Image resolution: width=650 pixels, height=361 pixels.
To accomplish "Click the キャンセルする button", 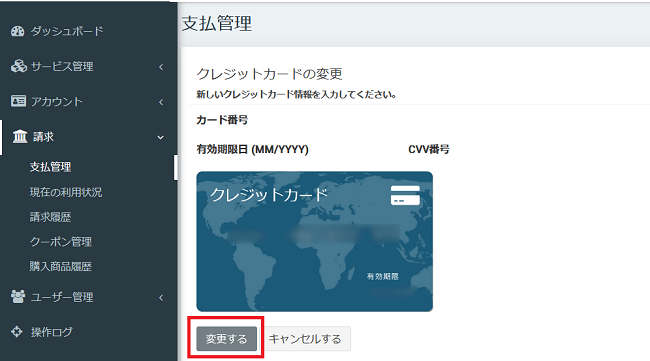I will coord(305,339).
